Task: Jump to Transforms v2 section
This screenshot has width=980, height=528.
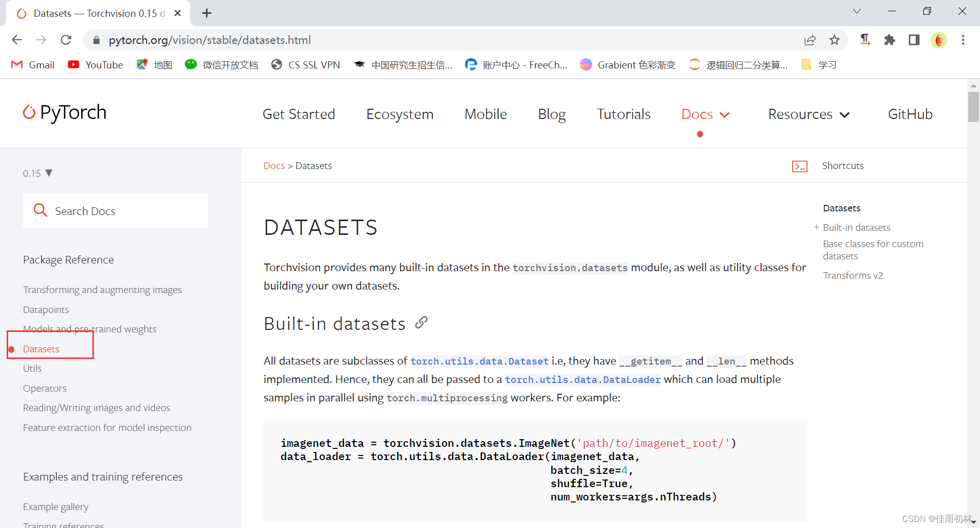Action: pos(853,275)
